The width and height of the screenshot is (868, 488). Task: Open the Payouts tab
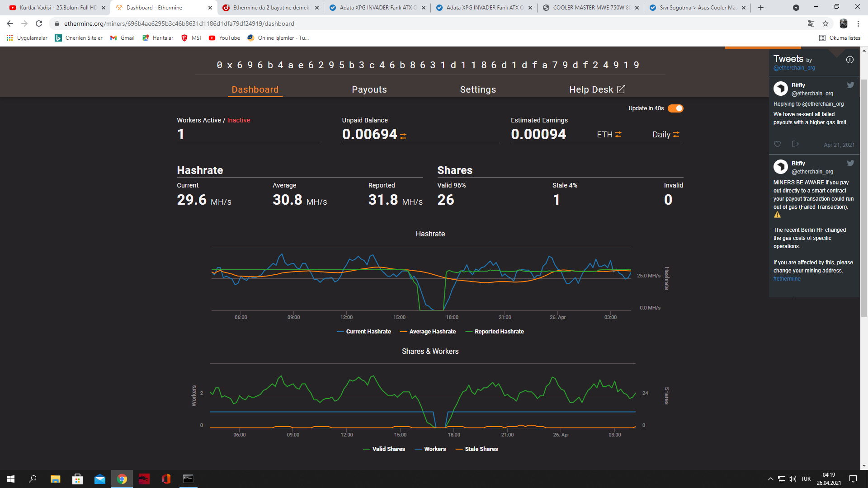coord(369,89)
